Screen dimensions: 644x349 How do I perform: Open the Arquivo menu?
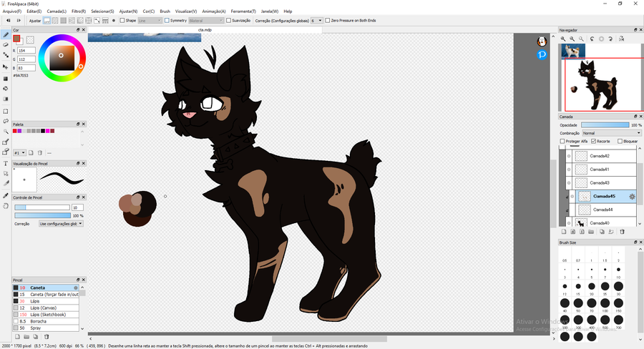(x=12, y=11)
